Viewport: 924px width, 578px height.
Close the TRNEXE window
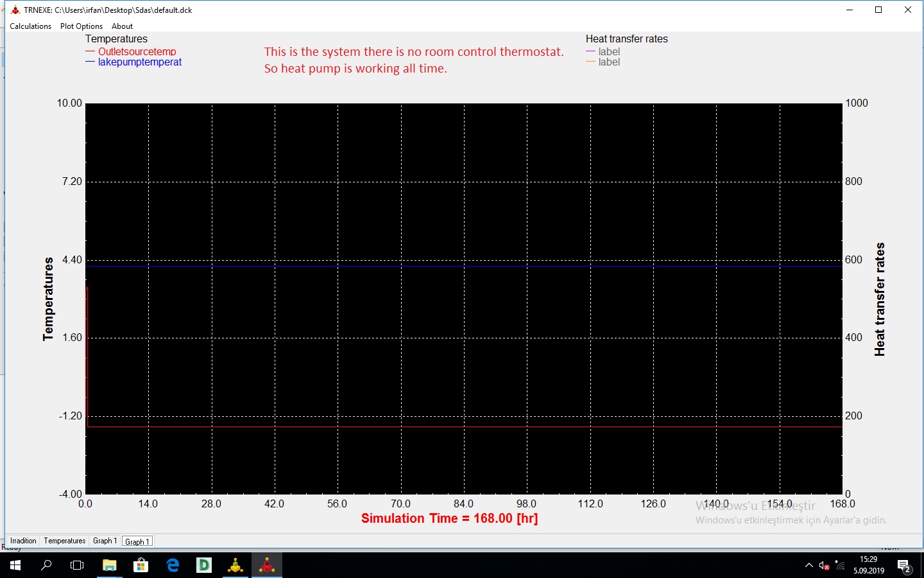coord(908,10)
